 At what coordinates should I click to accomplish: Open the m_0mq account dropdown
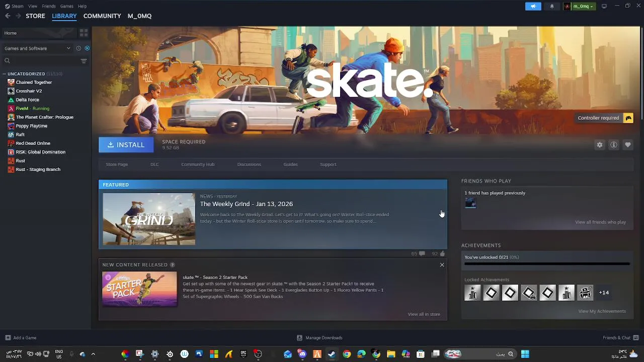tap(579, 6)
